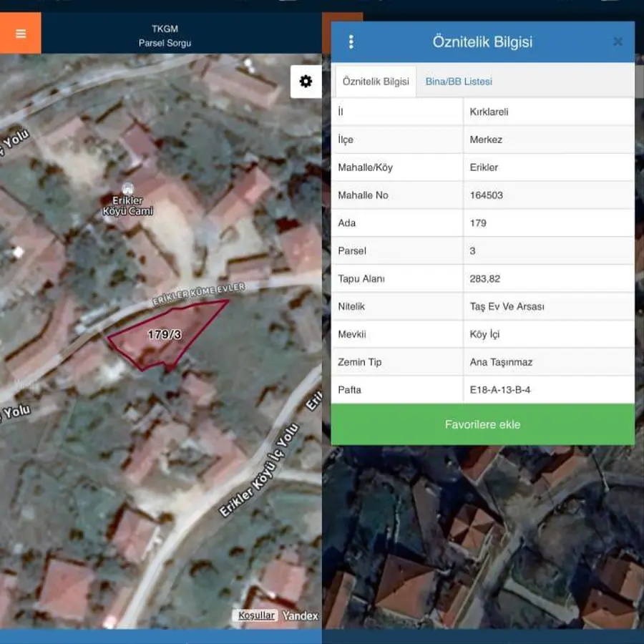This screenshot has height=644, width=644.
Task: Click the Mahalle No value 164503
Action: 487,195
